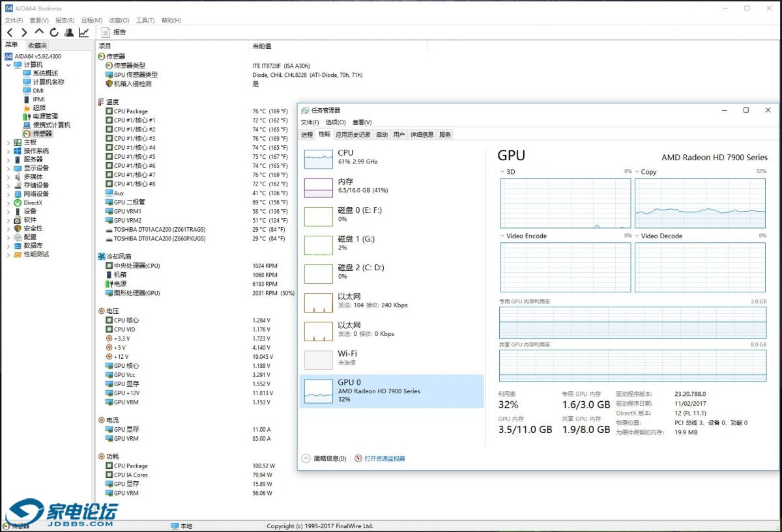Click 打开资源监视器 link
782x532 pixels.
(384, 458)
